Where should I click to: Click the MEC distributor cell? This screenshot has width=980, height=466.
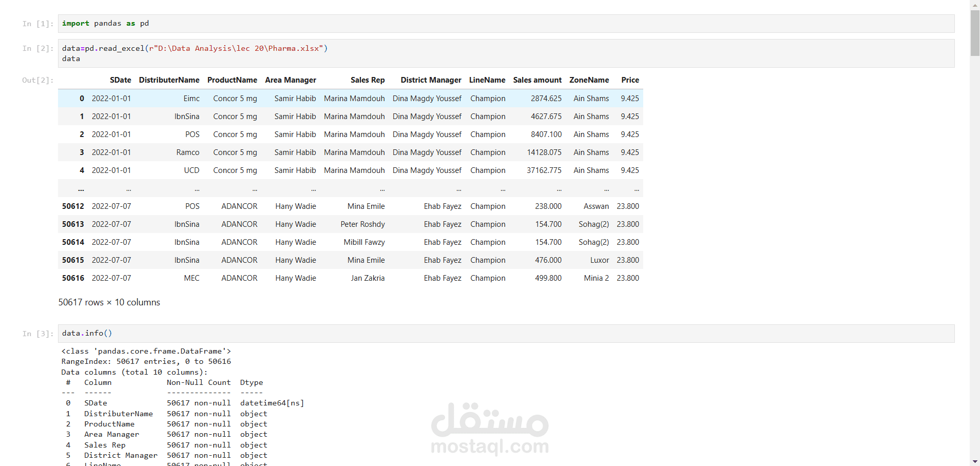coord(192,278)
